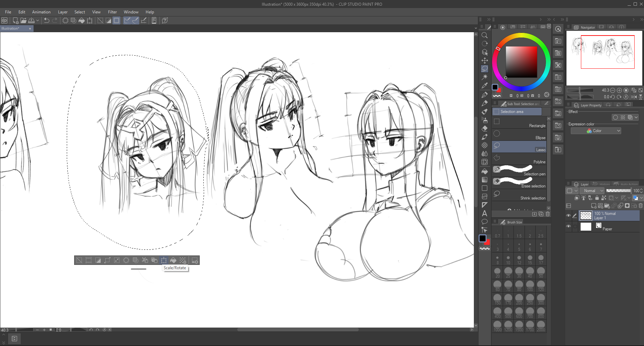The image size is (644, 346).
Task: Click the layer opacity slider
Action: tap(618, 191)
